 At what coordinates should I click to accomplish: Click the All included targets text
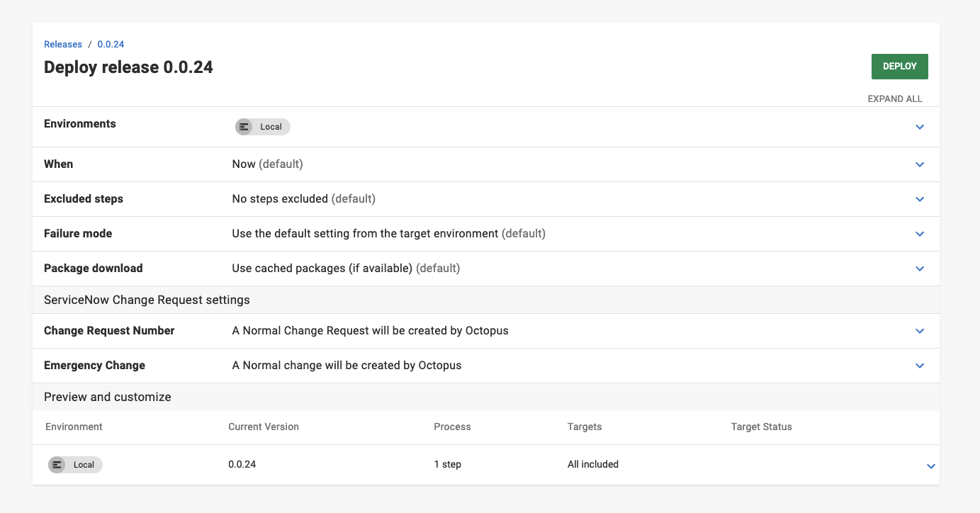tap(592, 464)
